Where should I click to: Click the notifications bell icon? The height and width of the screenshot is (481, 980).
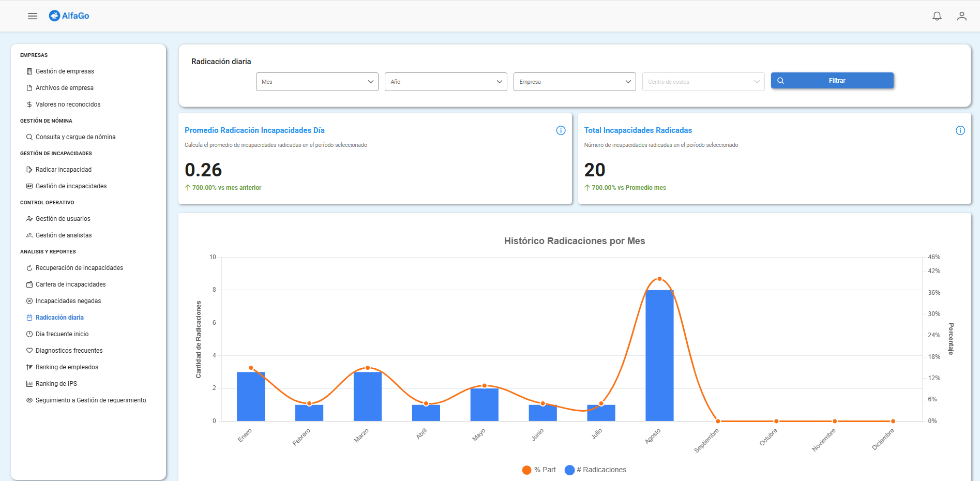937,16
